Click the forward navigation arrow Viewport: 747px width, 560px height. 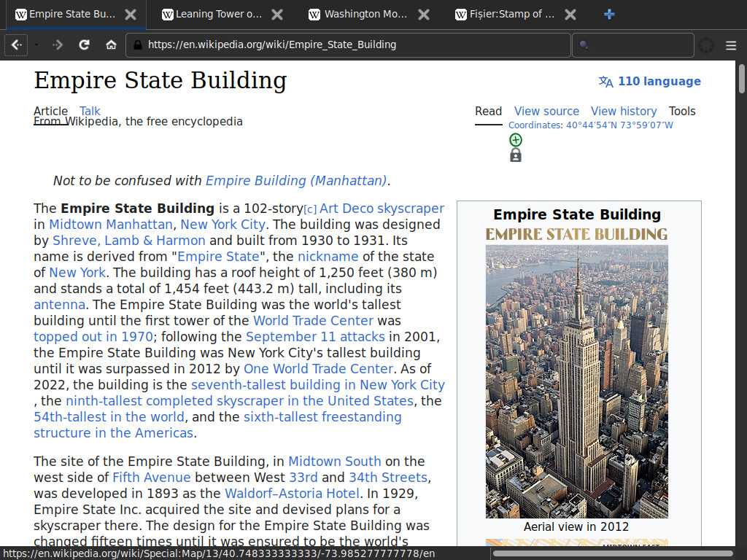pyautogui.click(x=58, y=45)
